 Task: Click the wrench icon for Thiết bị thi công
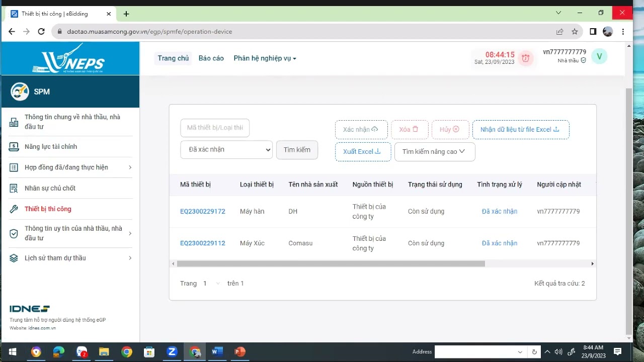click(14, 209)
